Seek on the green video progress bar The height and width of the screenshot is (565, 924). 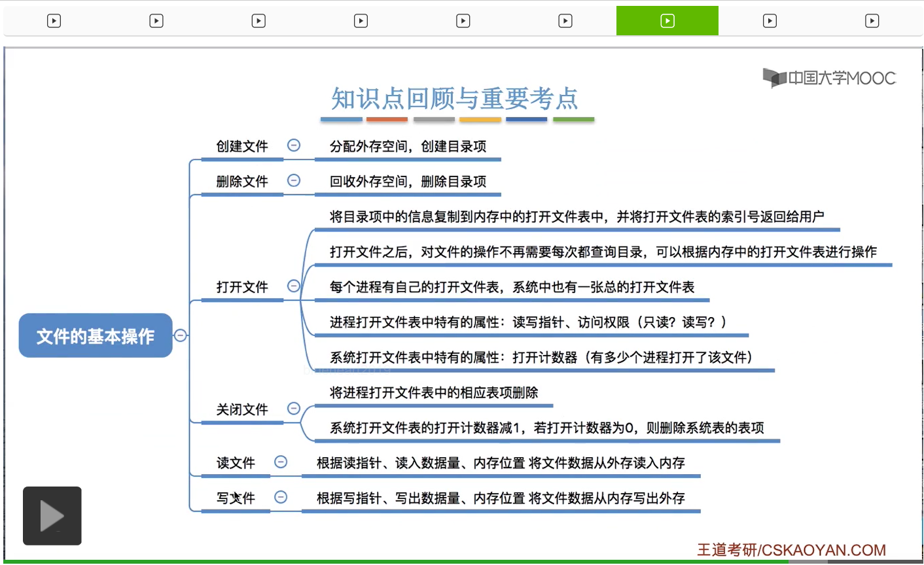462,562
